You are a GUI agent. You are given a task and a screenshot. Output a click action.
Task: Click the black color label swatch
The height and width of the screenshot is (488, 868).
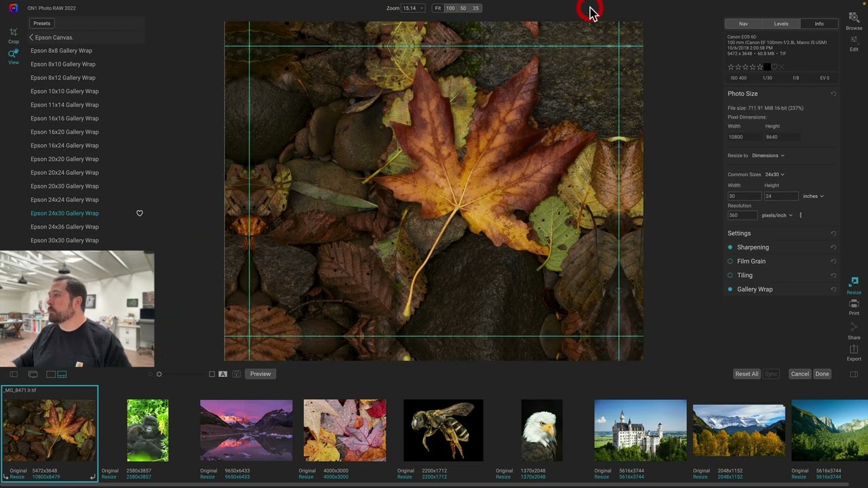pos(766,67)
